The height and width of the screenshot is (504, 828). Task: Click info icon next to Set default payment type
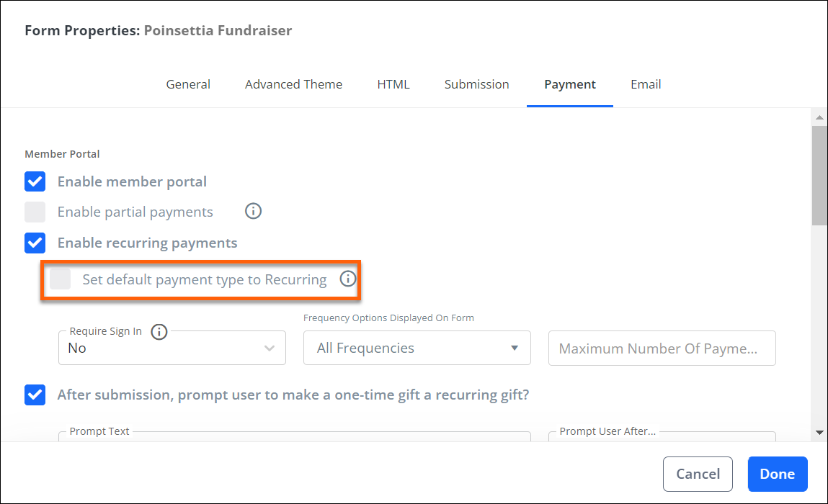pyautogui.click(x=347, y=279)
